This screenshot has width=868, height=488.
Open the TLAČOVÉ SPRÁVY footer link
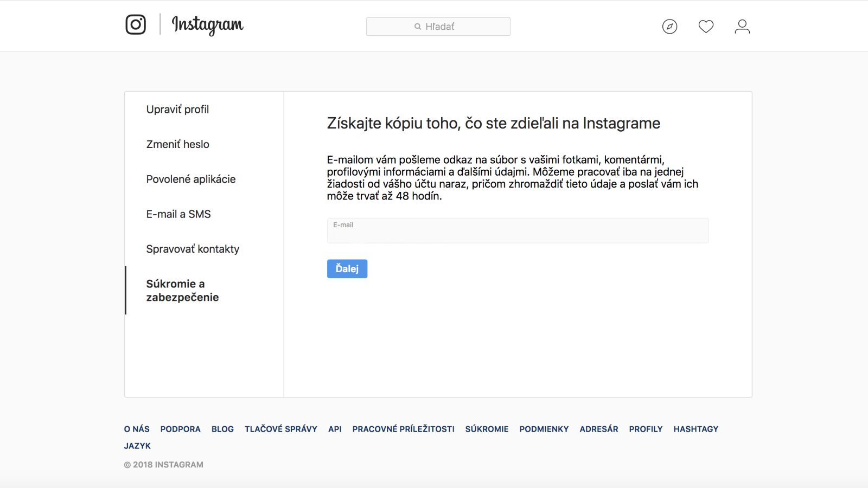point(281,429)
